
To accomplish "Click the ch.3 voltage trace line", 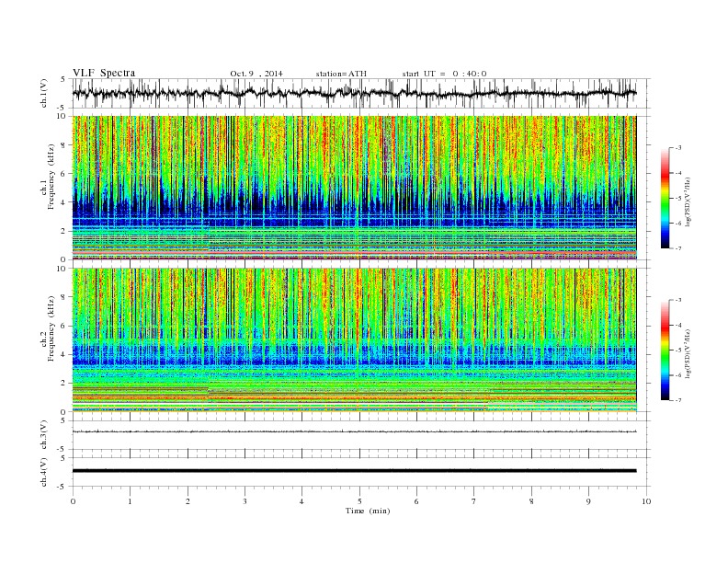I will pyautogui.click(x=354, y=431).
